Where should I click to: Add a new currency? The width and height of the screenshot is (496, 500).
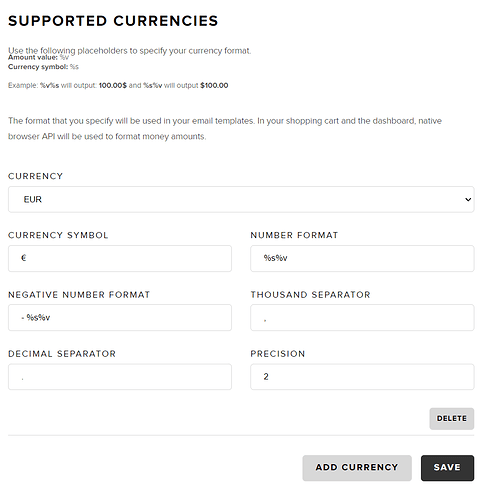tap(357, 468)
